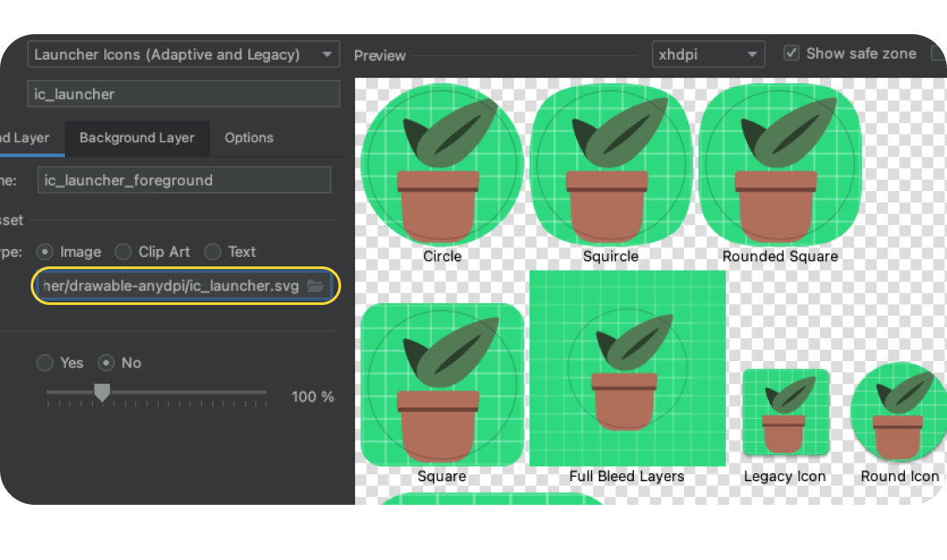Click the ic_launcher name input field
Viewport: 947px width, 560px height.
pyautogui.click(x=183, y=94)
